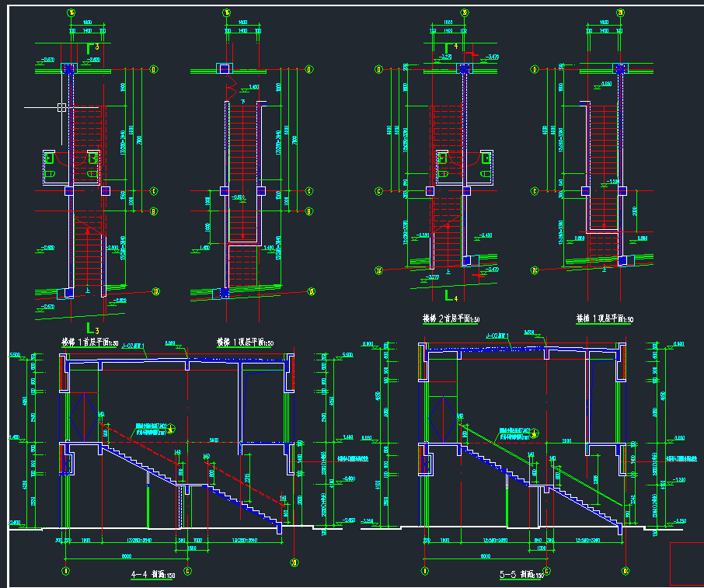Select the J-02 label above section 5-5
The height and width of the screenshot is (588, 704).
click(x=497, y=336)
